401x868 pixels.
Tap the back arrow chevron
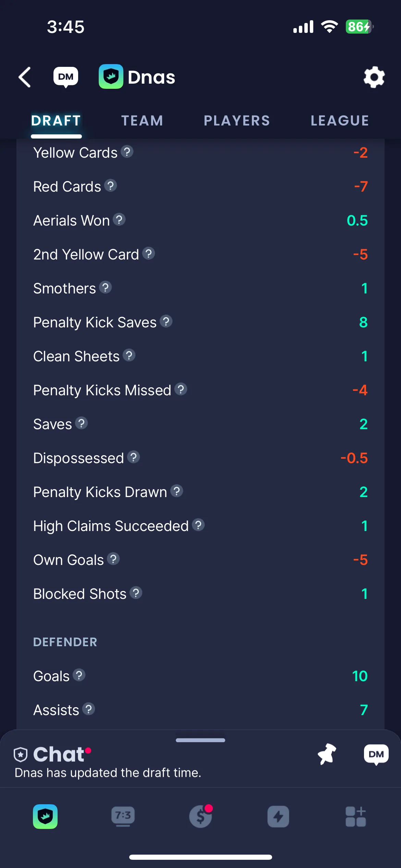coord(25,77)
